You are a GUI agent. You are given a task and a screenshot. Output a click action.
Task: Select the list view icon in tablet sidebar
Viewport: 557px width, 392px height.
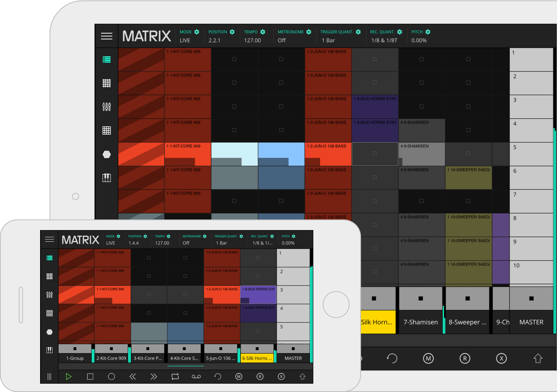(107, 59)
